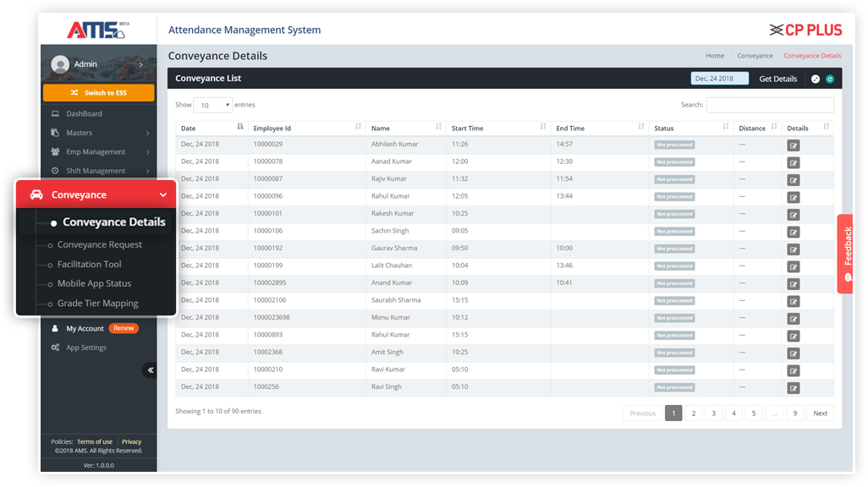This screenshot has width=868, height=487.
Task: Open details icon for Rakesh Kumar row
Action: click(x=794, y=215)
